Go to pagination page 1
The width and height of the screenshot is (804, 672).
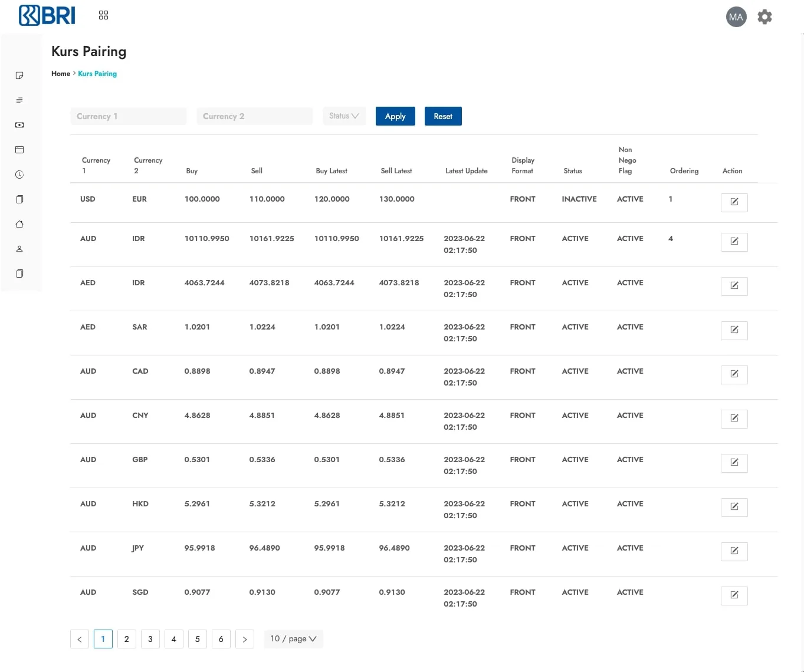pos(103,639)
